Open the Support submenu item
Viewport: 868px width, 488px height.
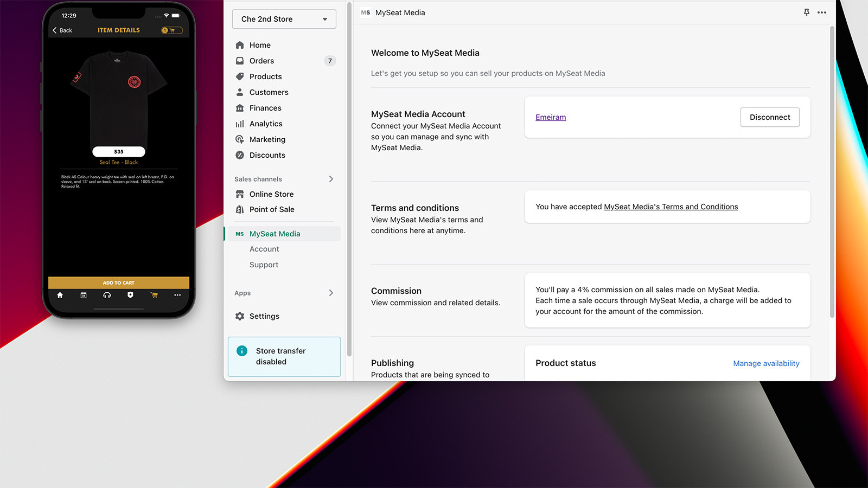[264, 265]
